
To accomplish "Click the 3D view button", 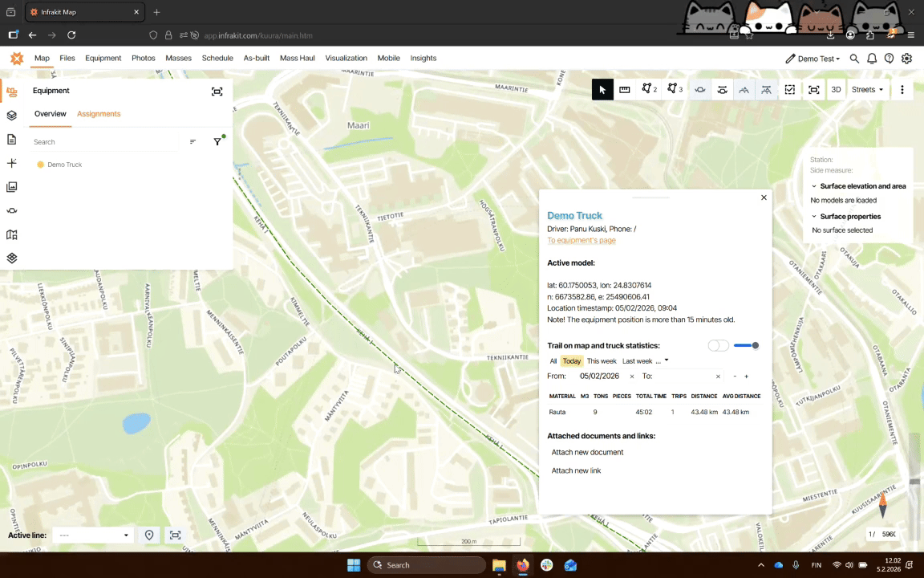I will coord(836,90).
